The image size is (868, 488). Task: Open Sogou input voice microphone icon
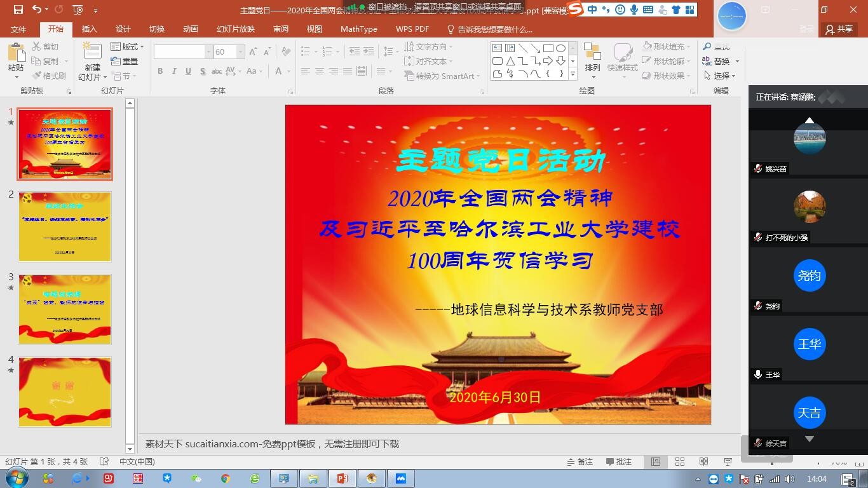pyautogui.click(x=633, y=10)
